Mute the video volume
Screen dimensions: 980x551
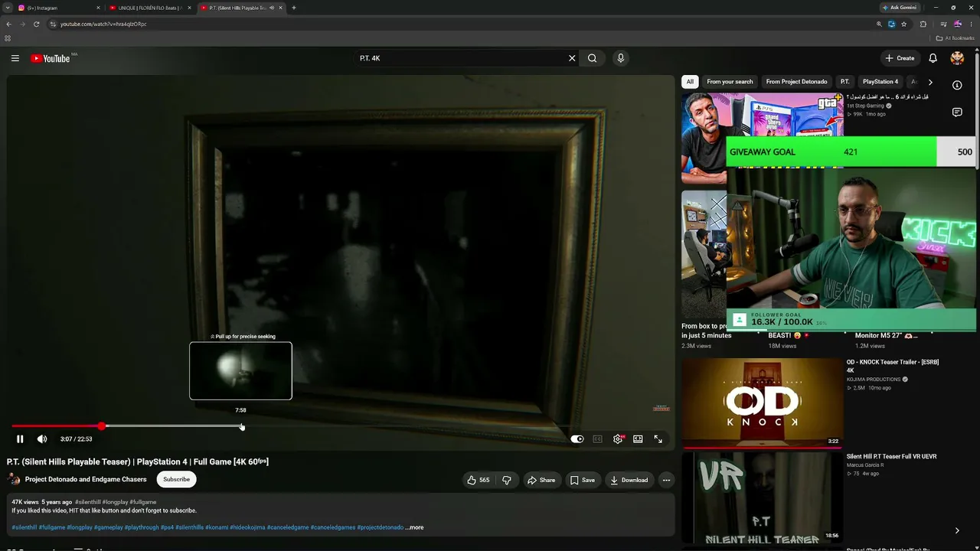(42, 439)
